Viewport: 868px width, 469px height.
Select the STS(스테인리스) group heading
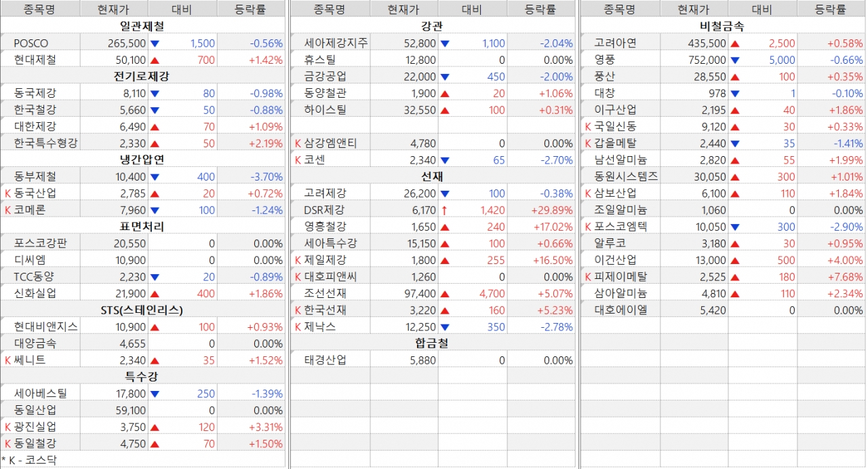(142, 310)
